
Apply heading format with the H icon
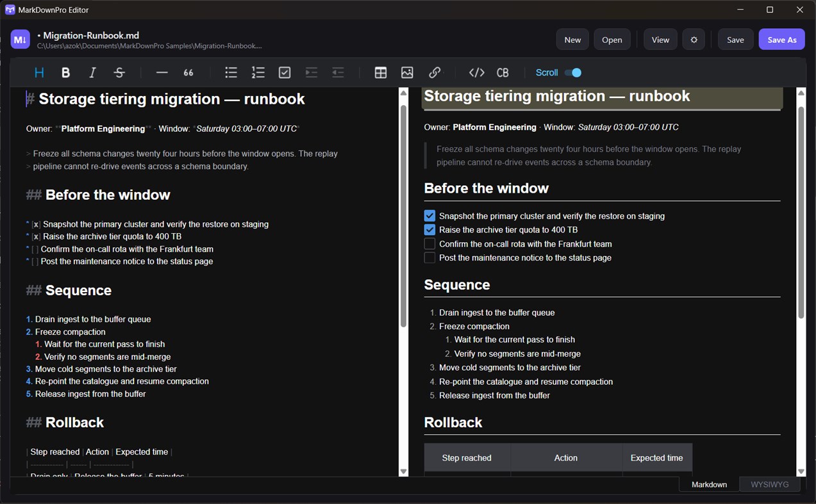pyautogui.click(x=39, y=72)
